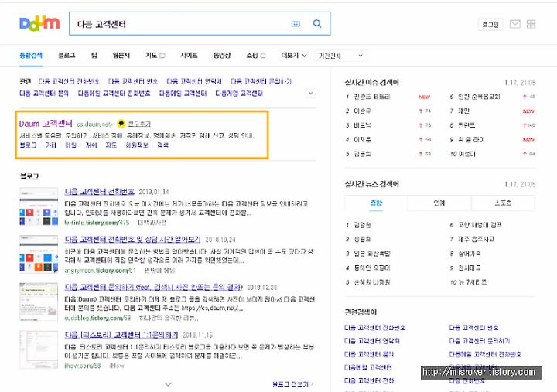Click the 블로그 더보기 link

tap(293, 384)
